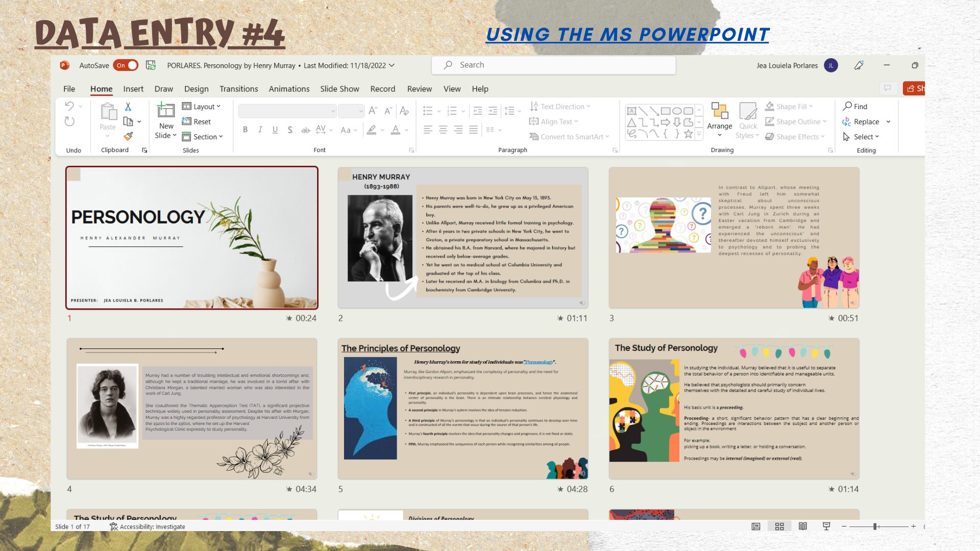
Task: Click the zoom slider handle
Action: click(x=875, y=527)
